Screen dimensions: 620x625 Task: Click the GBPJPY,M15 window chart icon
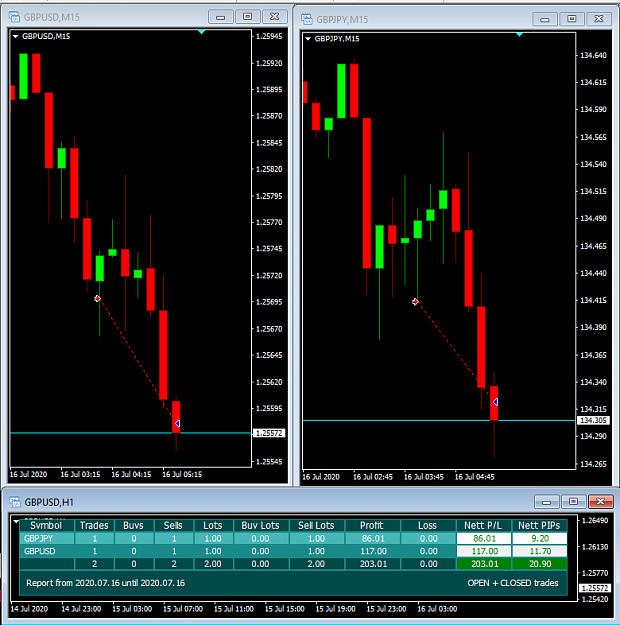pos(307,19)
